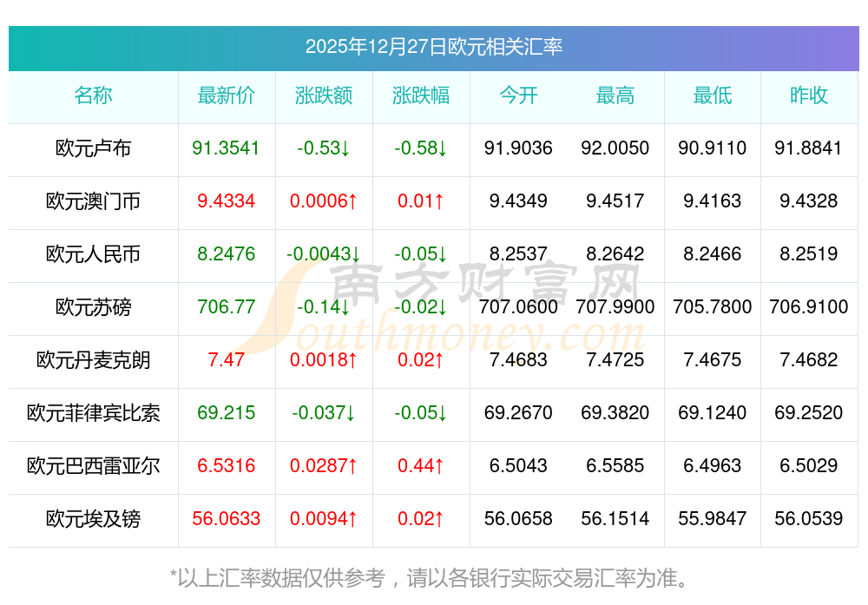
Task: Select the '欧元人民币' row name
Action: [x=93, y=254]
